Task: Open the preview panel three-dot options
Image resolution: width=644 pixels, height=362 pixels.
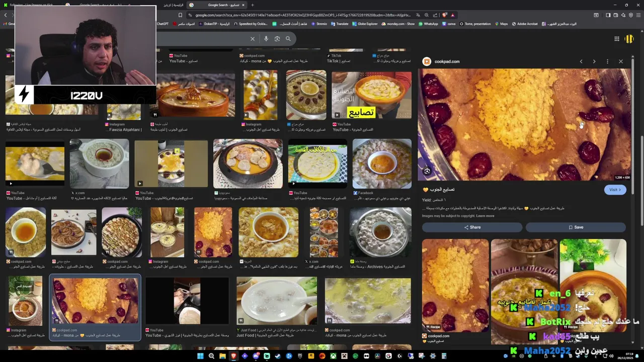Action: [x=607, y=61]
